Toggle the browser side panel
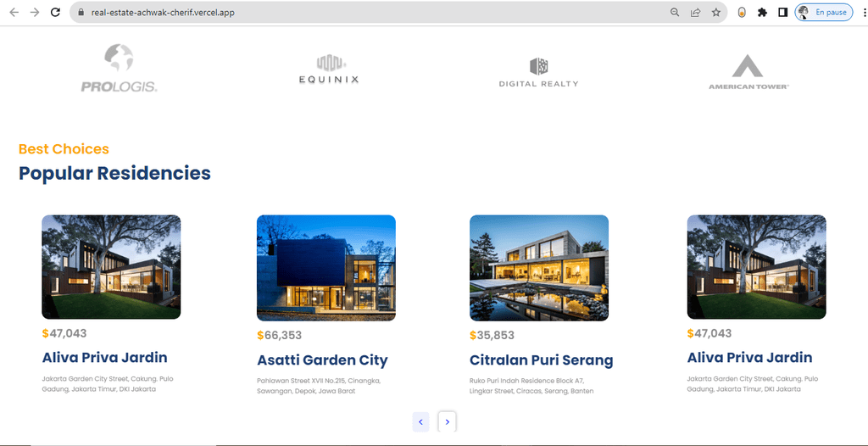 [x=782, y=12]
